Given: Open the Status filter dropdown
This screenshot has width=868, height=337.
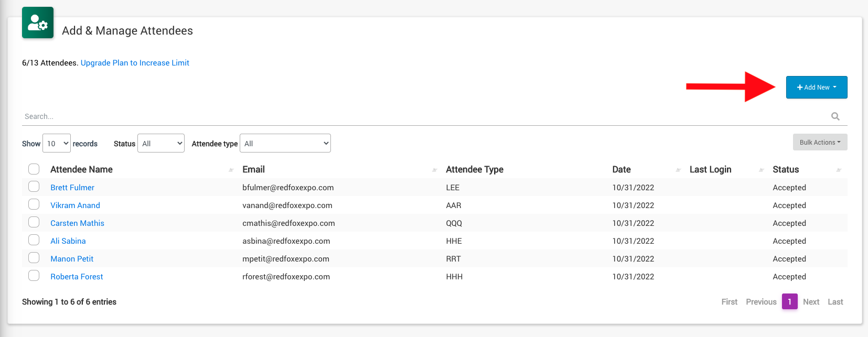Looking at the screenshot, I should coord(160,144).
